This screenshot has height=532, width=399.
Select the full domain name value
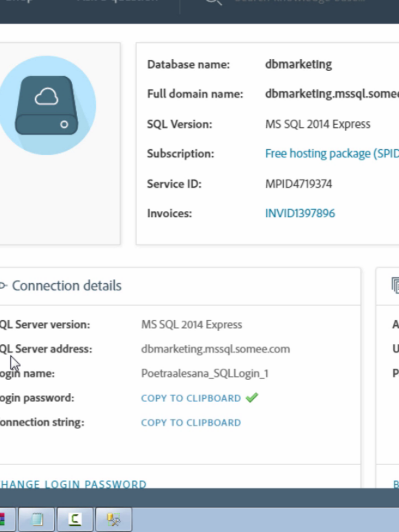click(332, 94)
